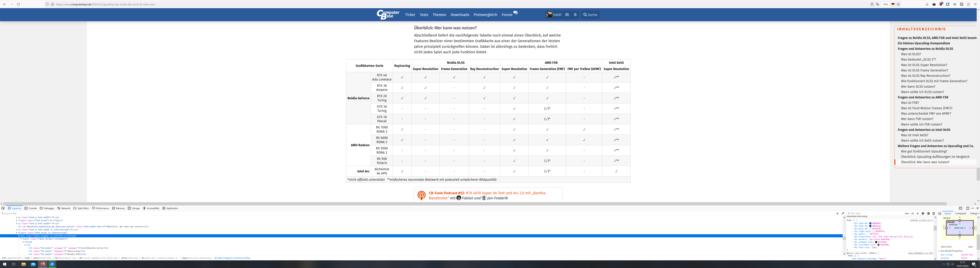Open the Storage tab

point(134,208)
